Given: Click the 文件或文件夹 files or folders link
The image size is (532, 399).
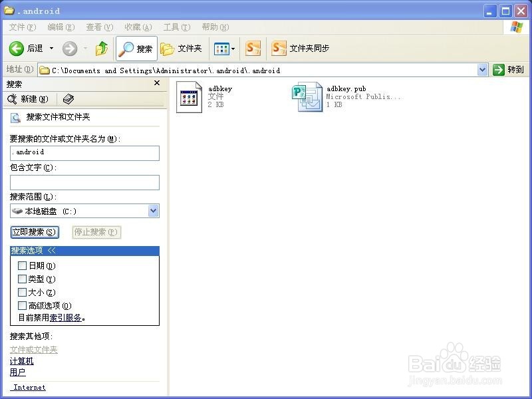Looking at the screenshot, I should (34, 350).
